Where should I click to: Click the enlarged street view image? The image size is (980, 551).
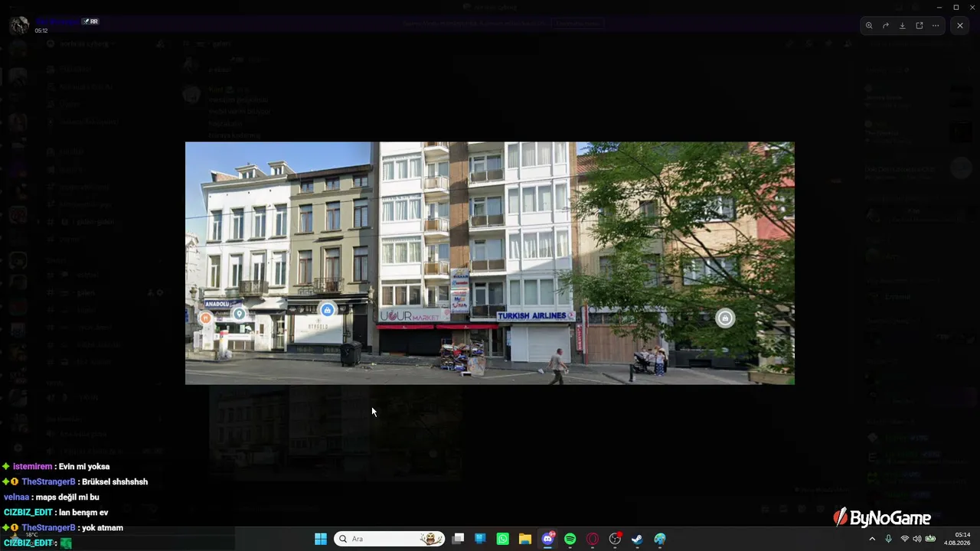click(490, 263)
